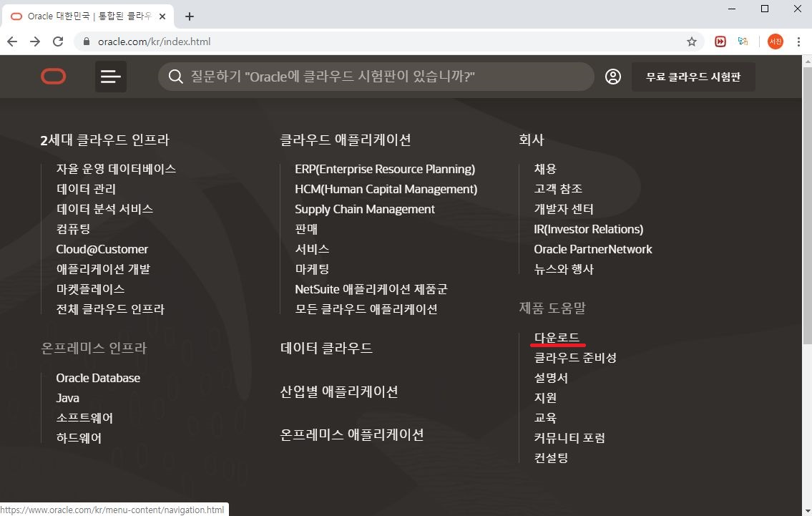Open 교육 link

545,418
